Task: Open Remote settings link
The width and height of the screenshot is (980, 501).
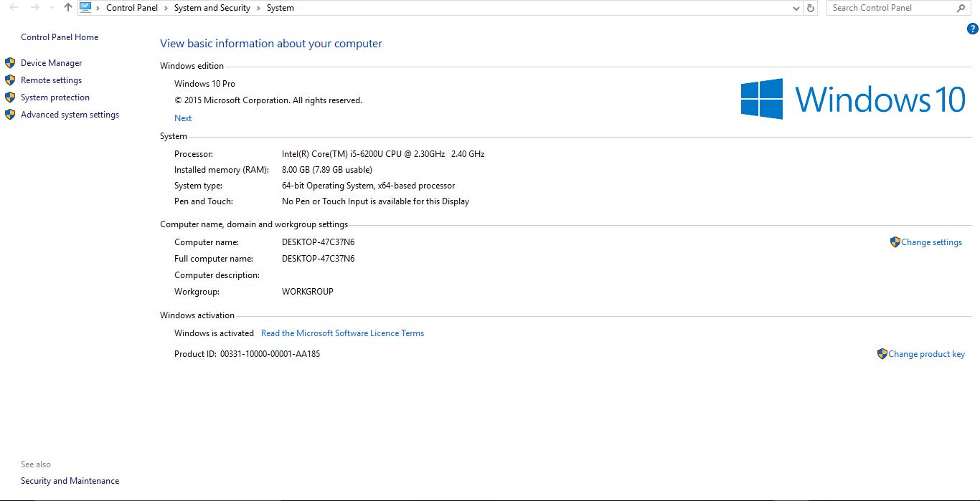Action: tap(51, 80)
